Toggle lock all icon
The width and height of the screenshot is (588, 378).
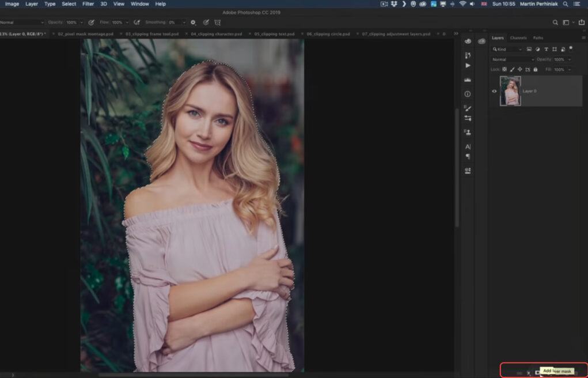(536, 70)
